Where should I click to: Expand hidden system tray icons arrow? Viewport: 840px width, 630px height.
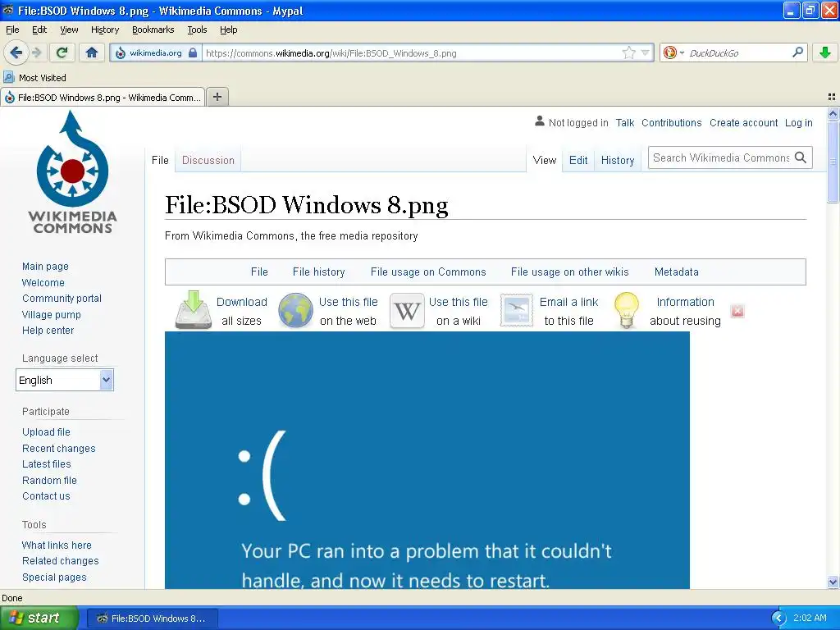(778, 618)
